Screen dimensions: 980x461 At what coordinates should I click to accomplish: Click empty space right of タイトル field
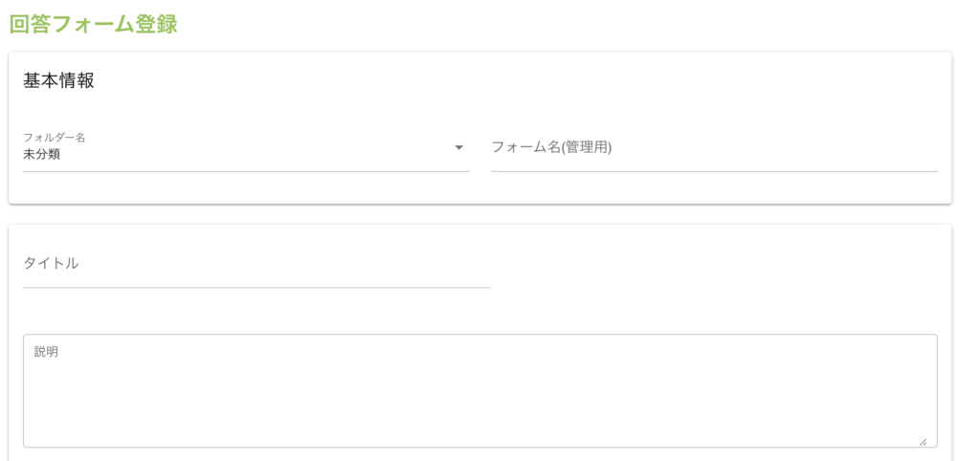coord(718,264)
